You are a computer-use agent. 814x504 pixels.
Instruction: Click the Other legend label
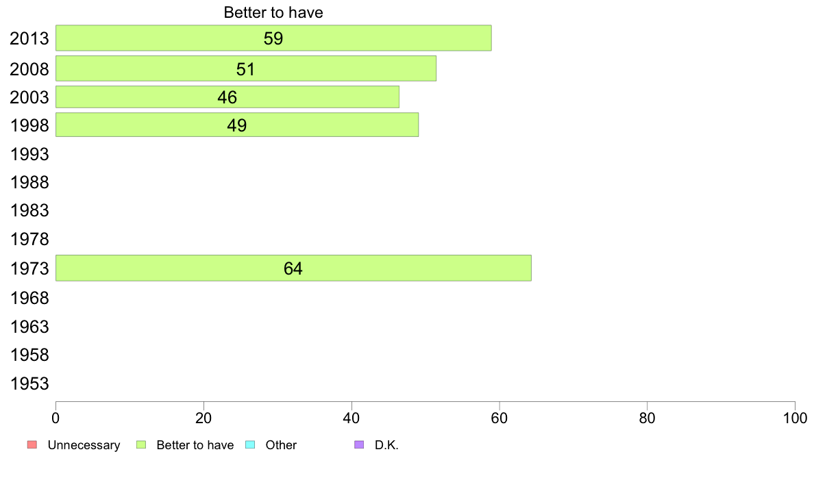[x=281, y=445]
